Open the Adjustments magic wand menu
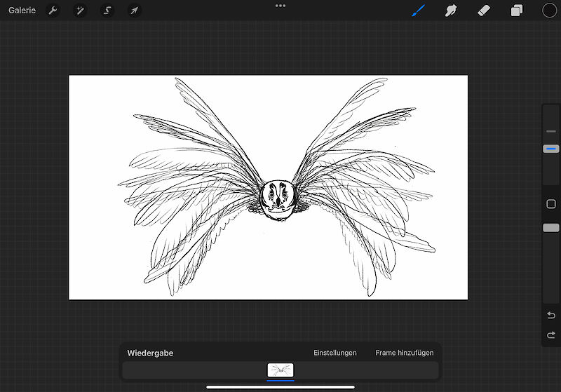Screen dimensions: 561x392 (79, 11)
